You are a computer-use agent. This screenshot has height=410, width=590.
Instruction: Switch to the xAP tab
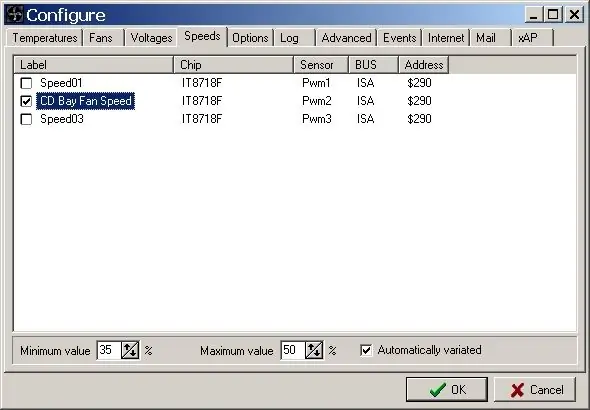tap(532, 38)
